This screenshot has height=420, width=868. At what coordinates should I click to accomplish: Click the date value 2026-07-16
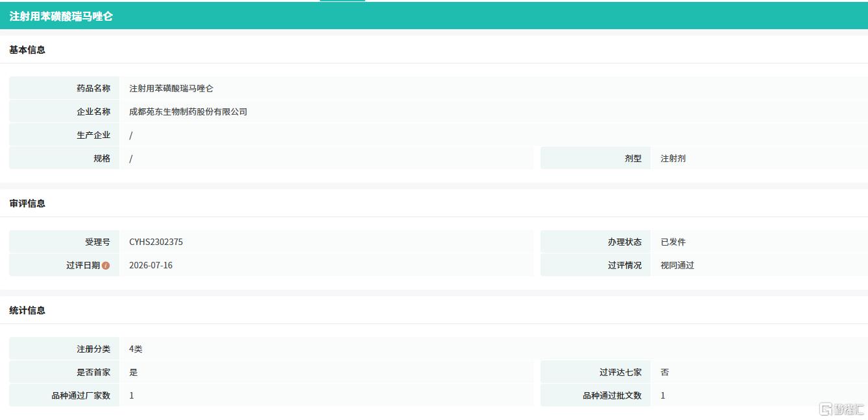[x=151, y=265]
